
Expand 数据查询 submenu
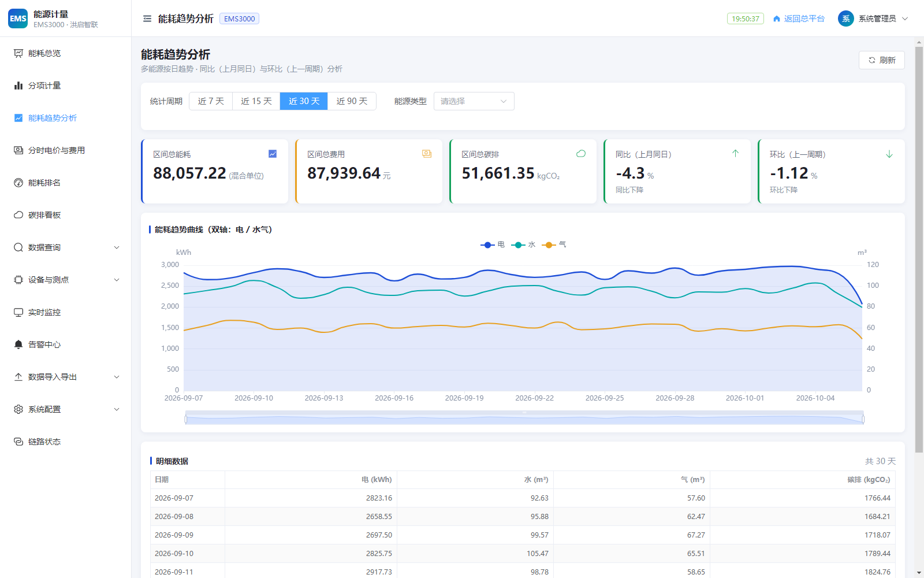pos(65,247)
